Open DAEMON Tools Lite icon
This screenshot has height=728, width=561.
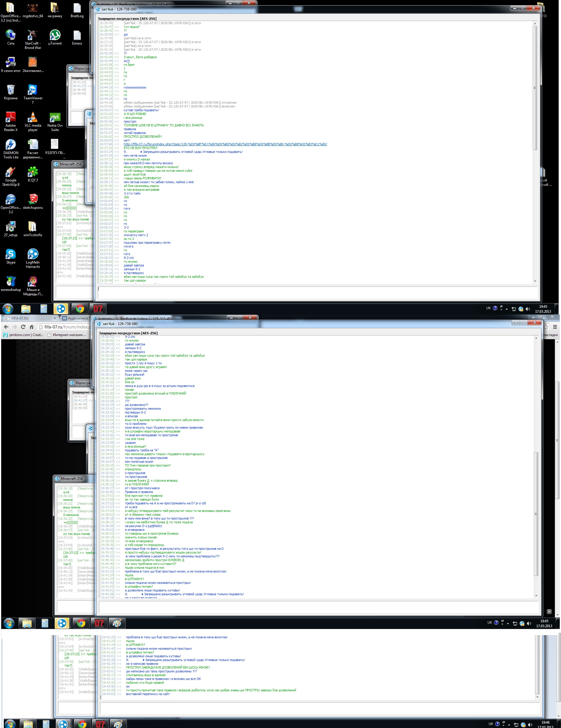pos(11,145)
